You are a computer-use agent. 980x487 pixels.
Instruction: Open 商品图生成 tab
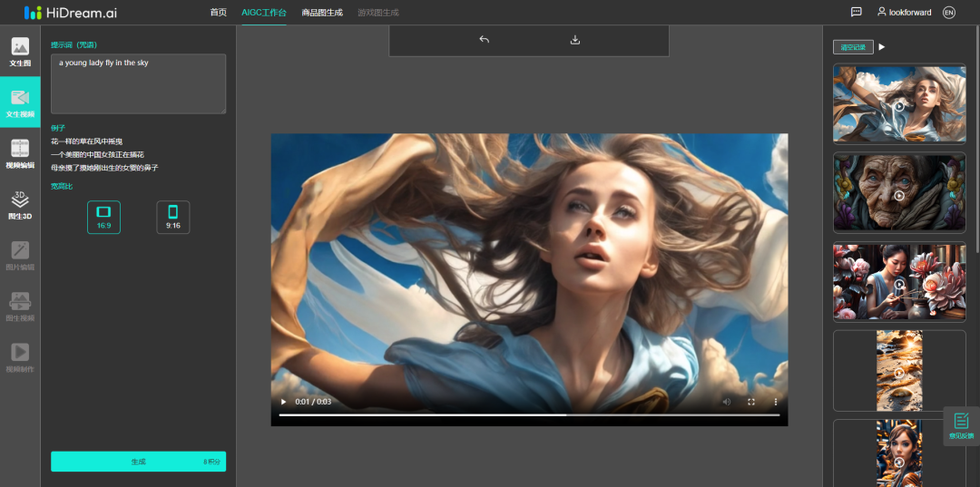pyautogui.click(x=322, y=13)
